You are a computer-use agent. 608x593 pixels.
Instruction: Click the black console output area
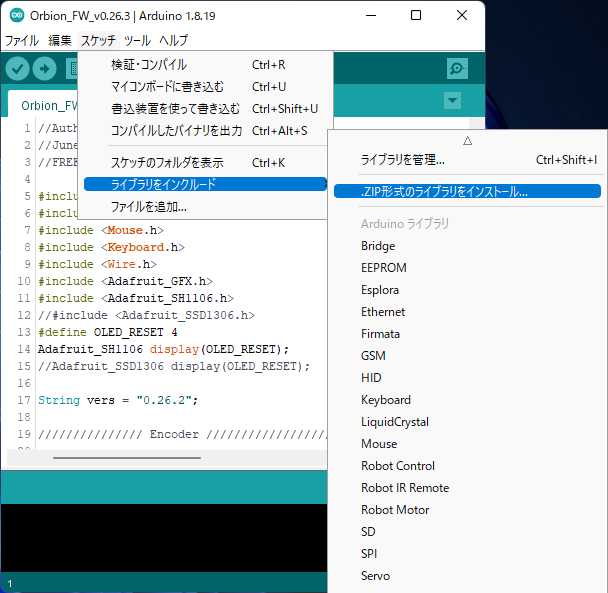(x=164, y=538)
